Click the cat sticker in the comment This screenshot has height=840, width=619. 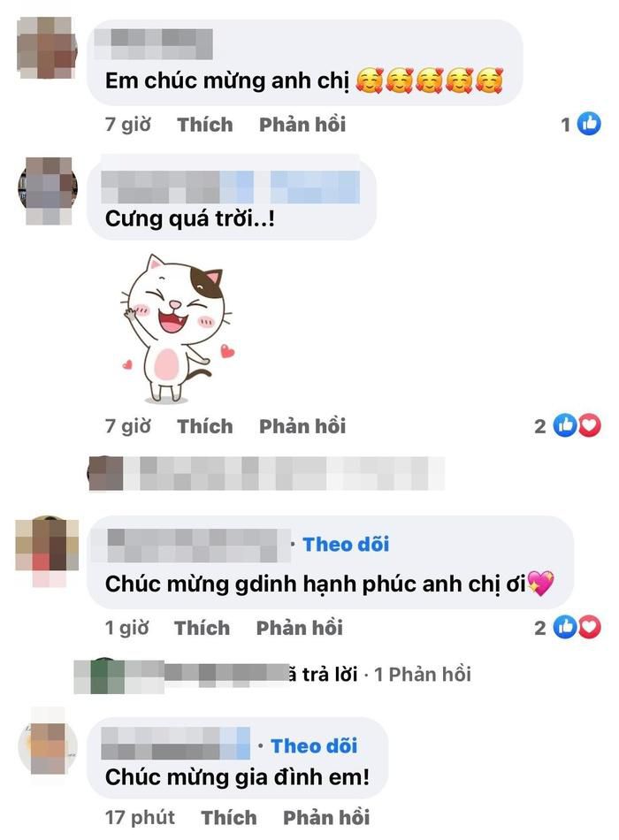pyautogui.click(x=178, y=330)
